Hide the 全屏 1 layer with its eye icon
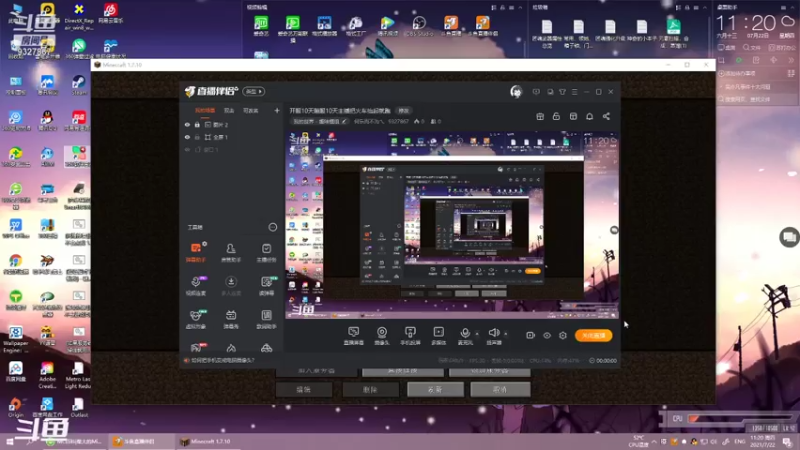Image resolution: width=800 pixels, height=450 pixels. click(187, 137)
